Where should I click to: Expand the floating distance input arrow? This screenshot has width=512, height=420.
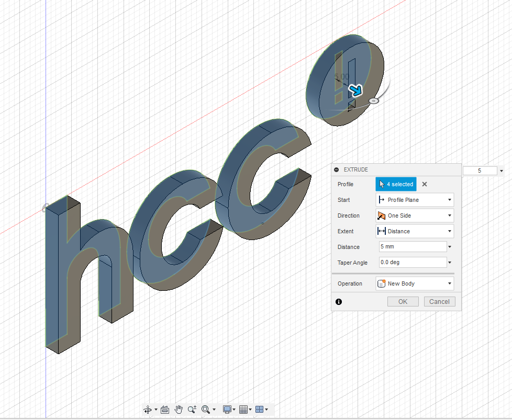[502, 171]
